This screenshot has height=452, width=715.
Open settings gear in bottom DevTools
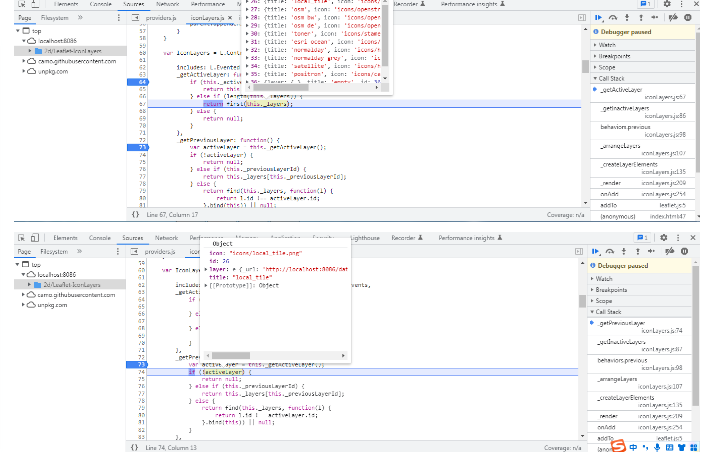point(664,238)
